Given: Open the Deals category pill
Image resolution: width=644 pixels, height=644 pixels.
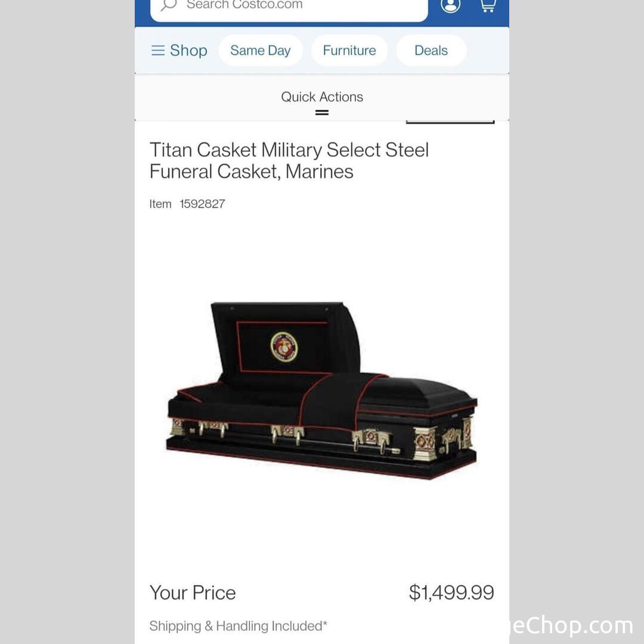Looking at the screenshot, I should point(431,51).
